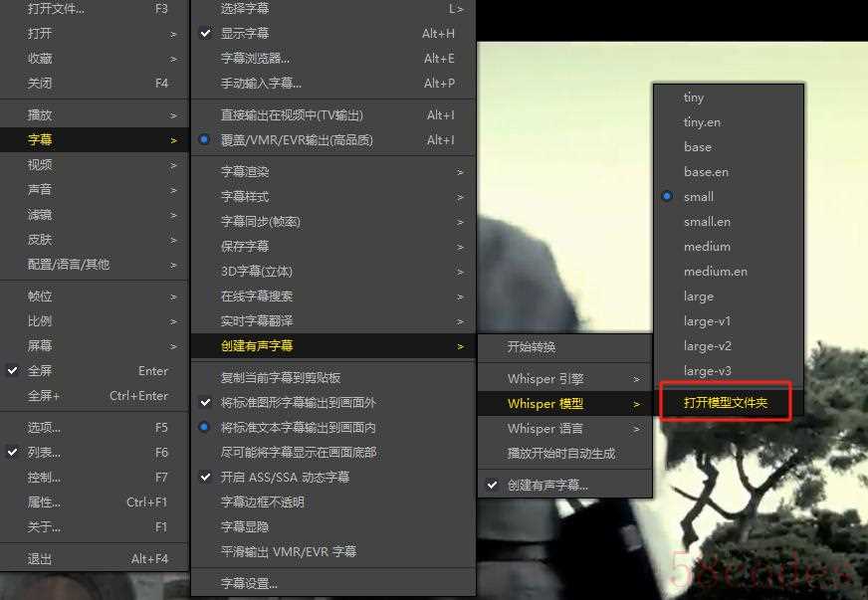Toggle 列表... checked item
The image size is (868, 600).
(x=95, y=452)
